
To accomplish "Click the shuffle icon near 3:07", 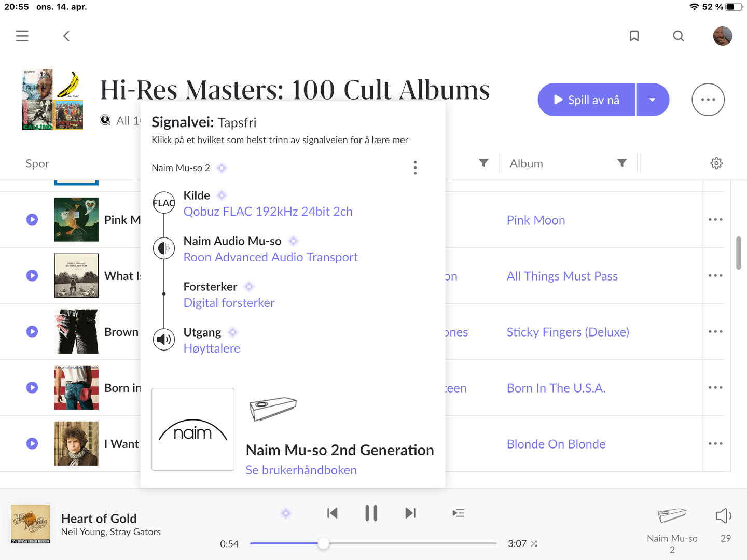I will pos(534,544).
